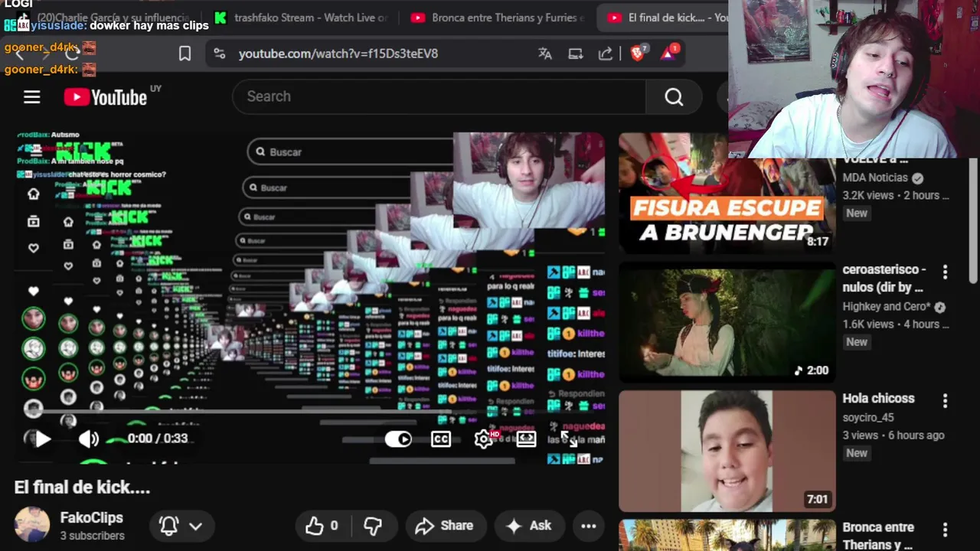
Task: Click the Hola chicoss video title
Action: coord(878,399)
